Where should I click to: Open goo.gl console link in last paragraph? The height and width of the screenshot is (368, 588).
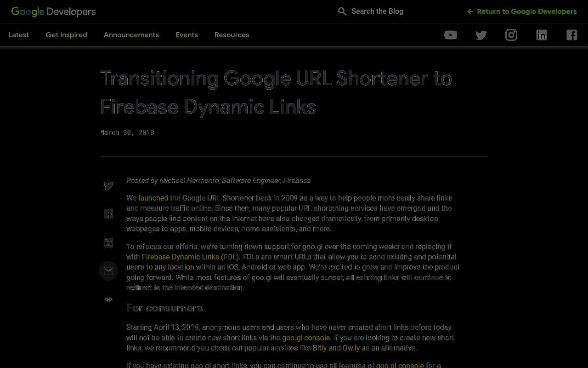(400, 365)
